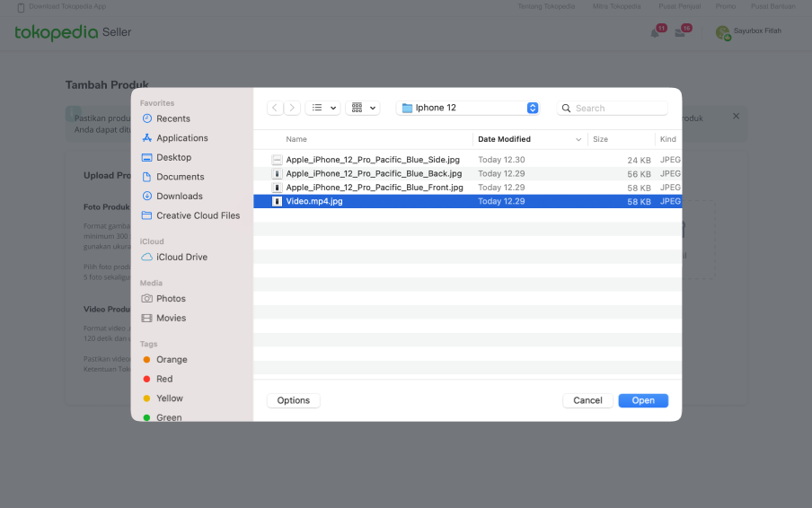Select the Red tag color dot
Screen dimensions: 812x508
pos(146,379)
